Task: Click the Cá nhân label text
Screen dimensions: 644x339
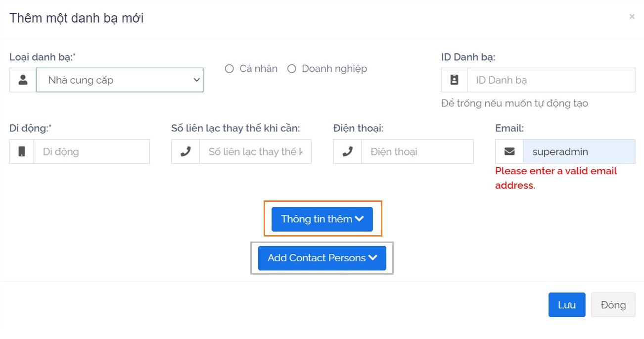Action: tap(259, 69)
